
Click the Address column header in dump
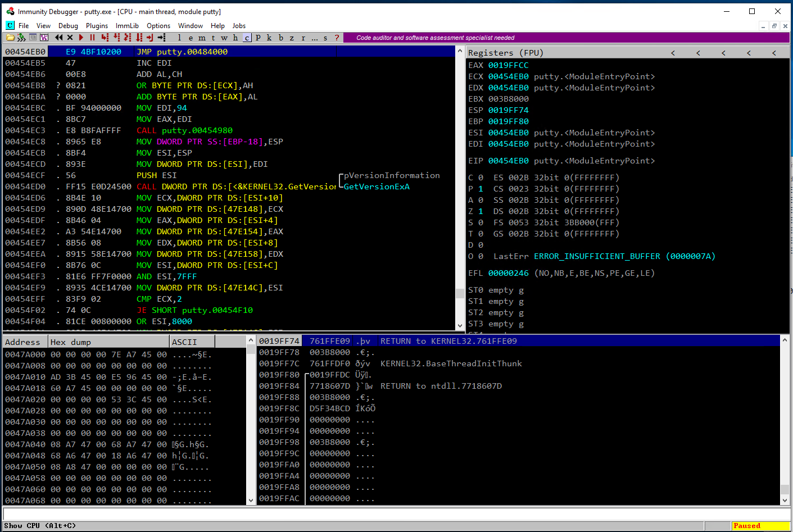(x=25, y=342)
